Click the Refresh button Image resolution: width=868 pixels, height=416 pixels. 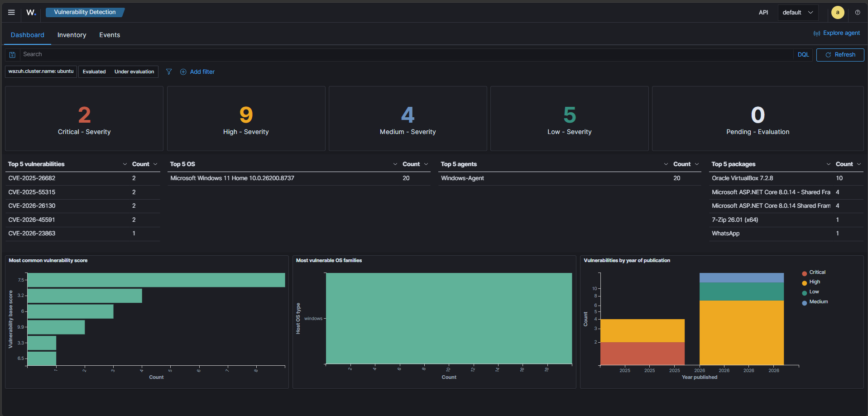pos(840,55)
